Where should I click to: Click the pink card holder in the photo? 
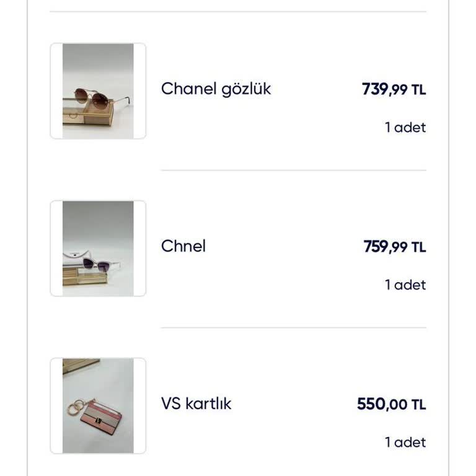105,424
